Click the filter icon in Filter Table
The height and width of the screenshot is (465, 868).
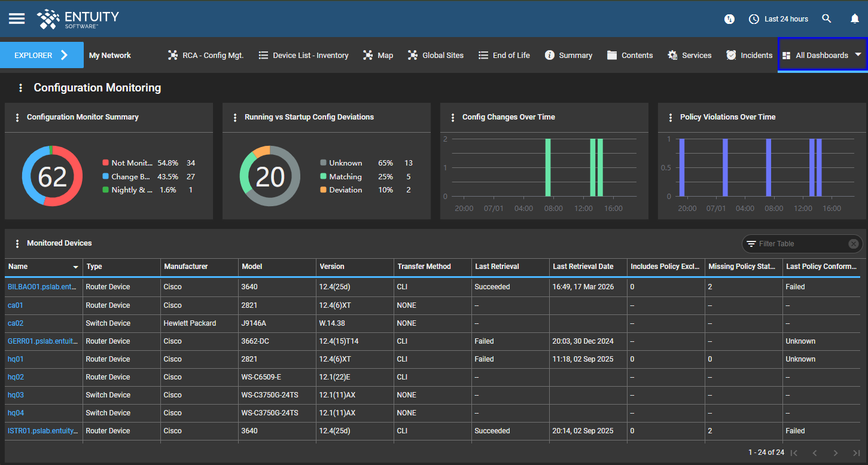click(751, 244)
